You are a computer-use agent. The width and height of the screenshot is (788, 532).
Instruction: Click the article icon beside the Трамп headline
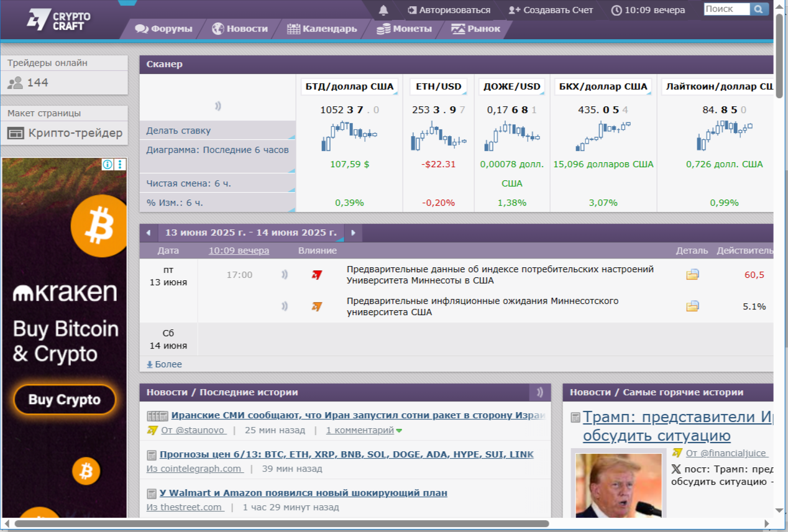click(575, 418)
